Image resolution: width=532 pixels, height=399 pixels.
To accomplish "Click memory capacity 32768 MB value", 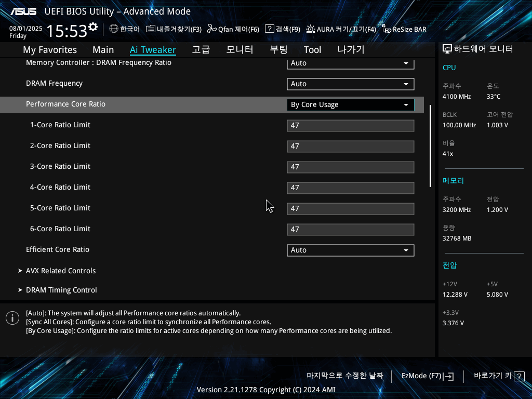I will [x=457, y=238].
